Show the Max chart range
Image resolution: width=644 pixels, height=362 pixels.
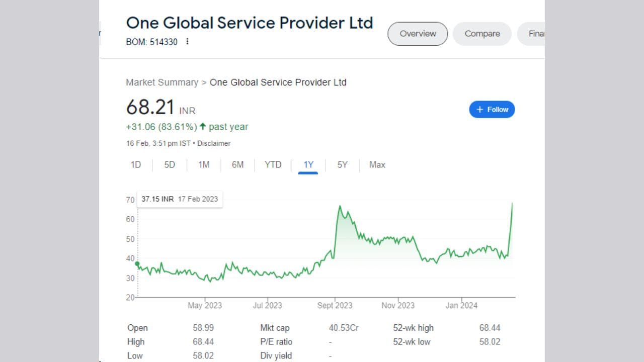(x=377, y=165)
